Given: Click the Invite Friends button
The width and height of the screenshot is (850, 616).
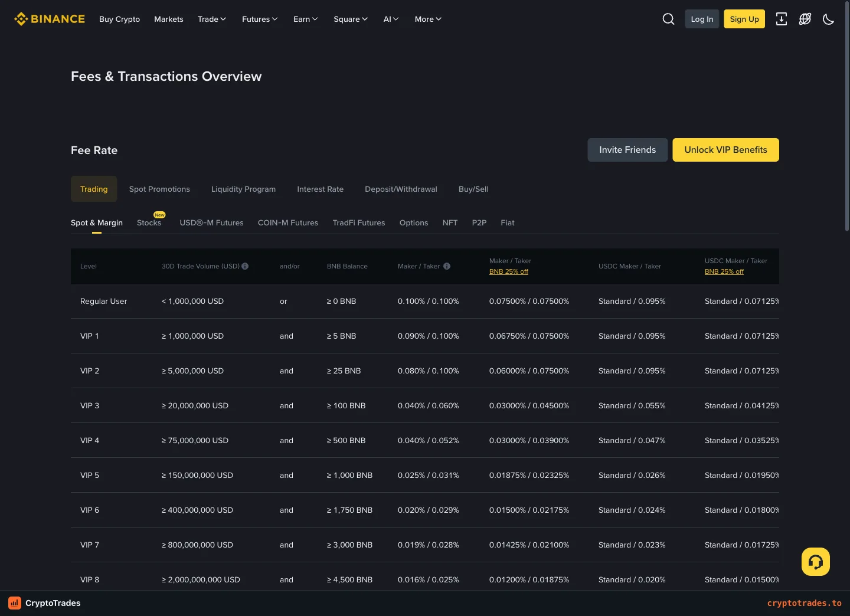Looking at the screenshot, I should (627, 150).
